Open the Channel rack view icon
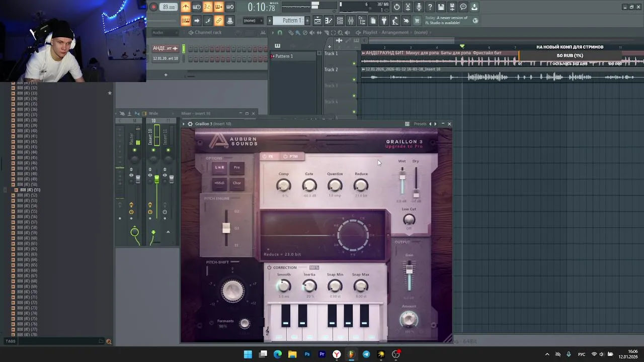Screen dimensions: 644x362 (340, 21)
